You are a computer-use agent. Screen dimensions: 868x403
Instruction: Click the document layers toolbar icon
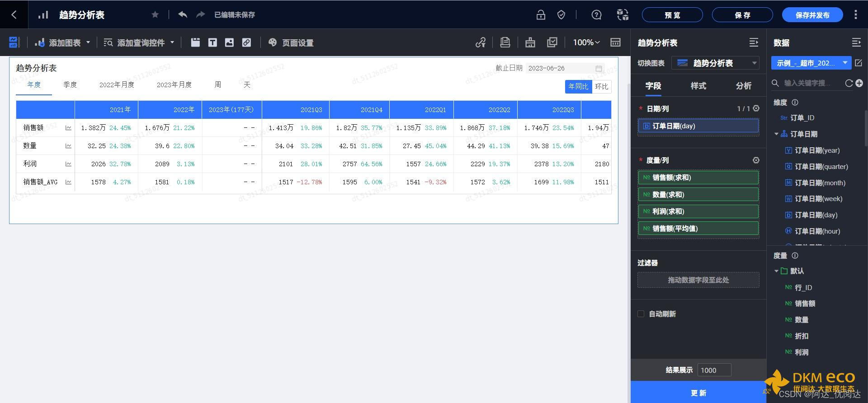505,42
